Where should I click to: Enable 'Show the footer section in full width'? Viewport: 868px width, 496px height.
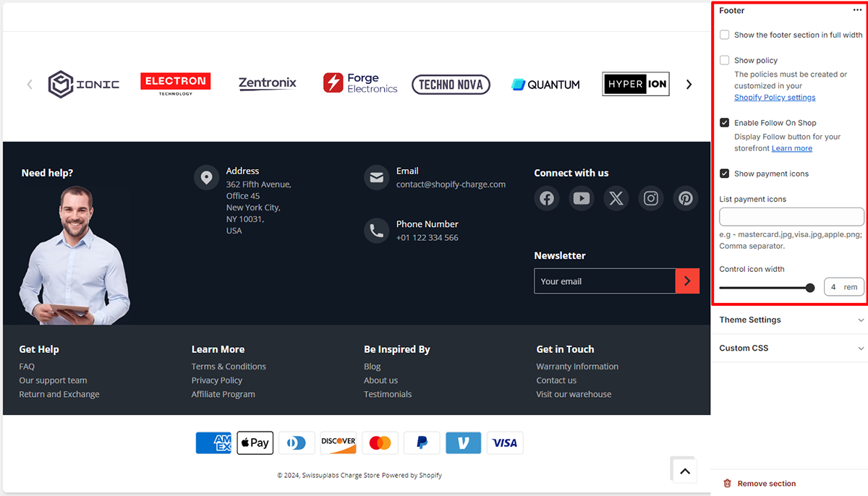724,34
